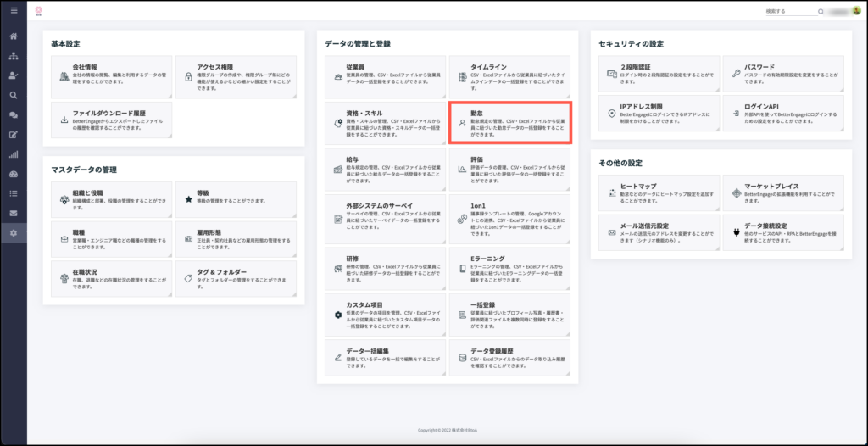Open the タイムライン card
Image resolution: width=868 pixels, height=446 pixels.
[x=509, y=77]
